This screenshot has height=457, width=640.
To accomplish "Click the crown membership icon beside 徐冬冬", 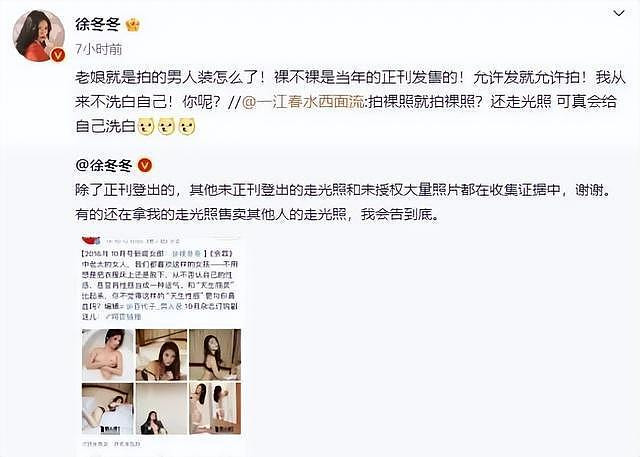I will tap(133, 25).
